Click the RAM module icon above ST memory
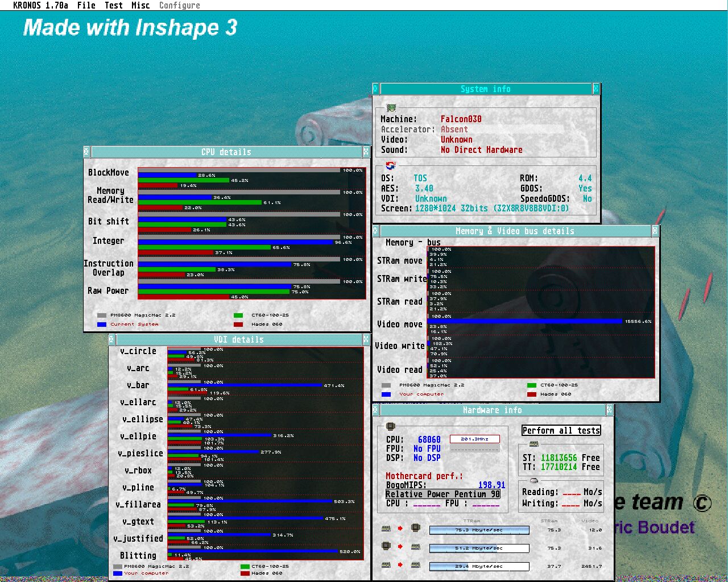This screenshot has height=582, width=728. click(x=533, y=444)
